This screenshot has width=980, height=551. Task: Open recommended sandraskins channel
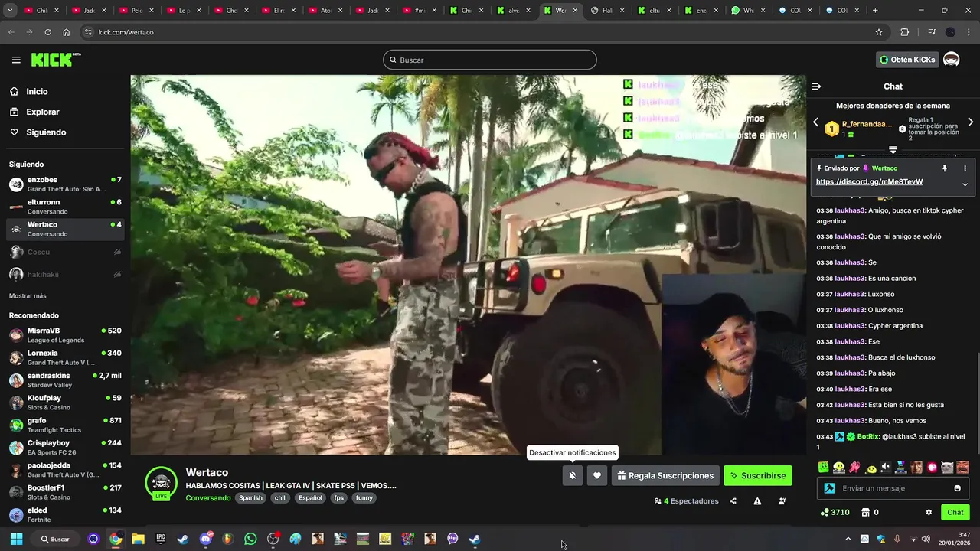[x=65, y=380]
